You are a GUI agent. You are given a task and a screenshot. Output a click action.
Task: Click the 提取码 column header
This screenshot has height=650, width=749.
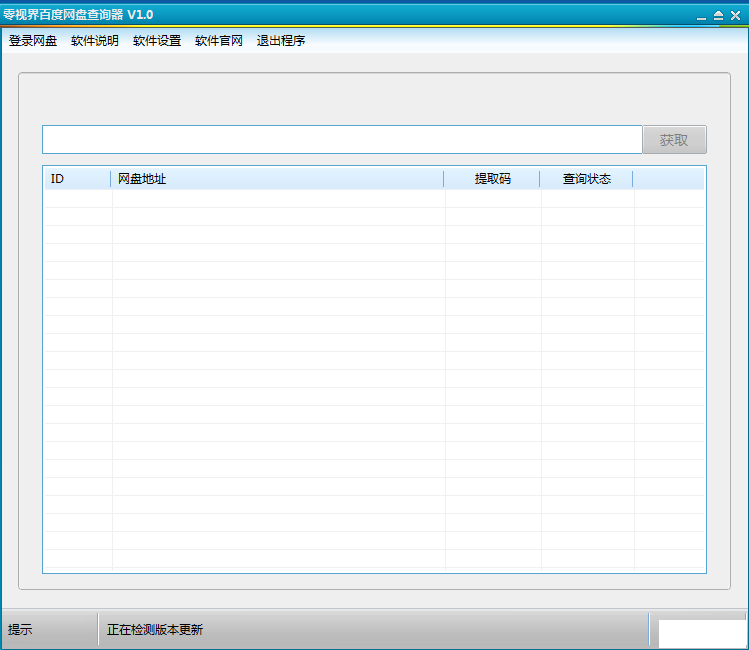point(492,179)
